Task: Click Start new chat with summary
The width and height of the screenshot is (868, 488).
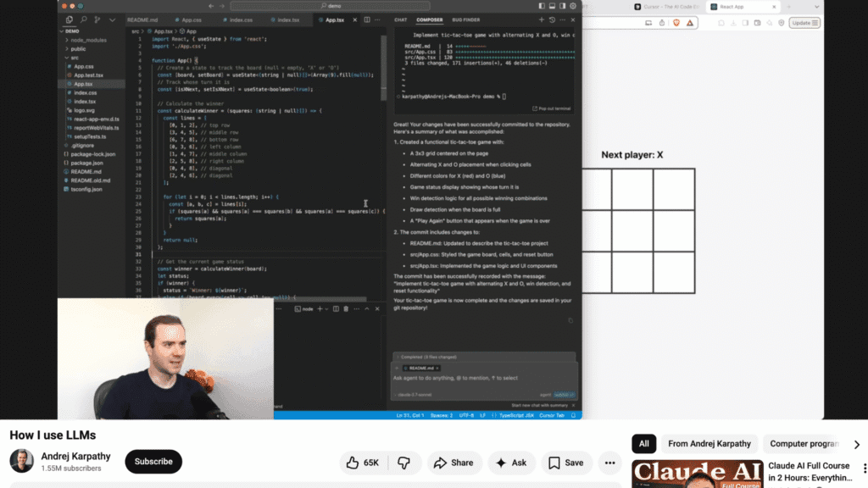Action: [x=540, y=406]
